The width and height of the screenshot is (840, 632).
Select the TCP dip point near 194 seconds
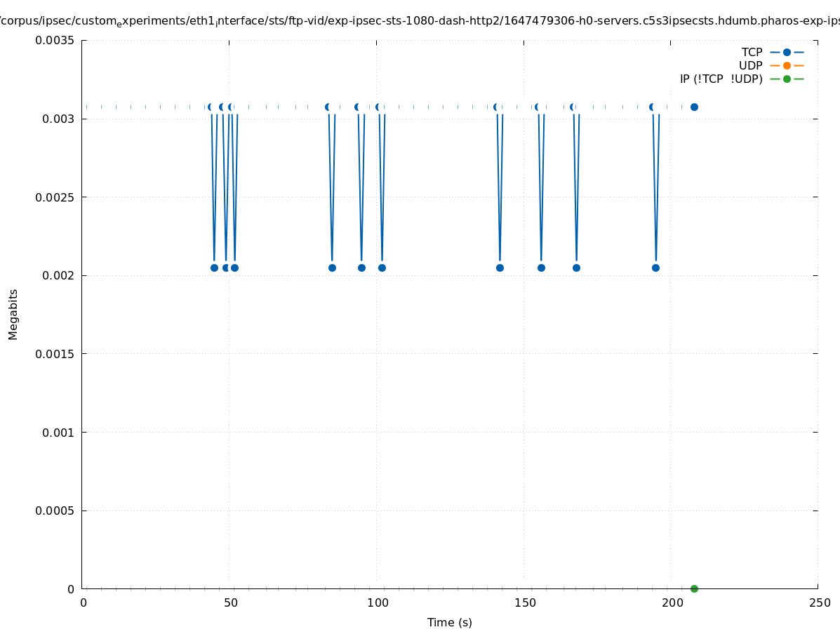coord(655,268)
